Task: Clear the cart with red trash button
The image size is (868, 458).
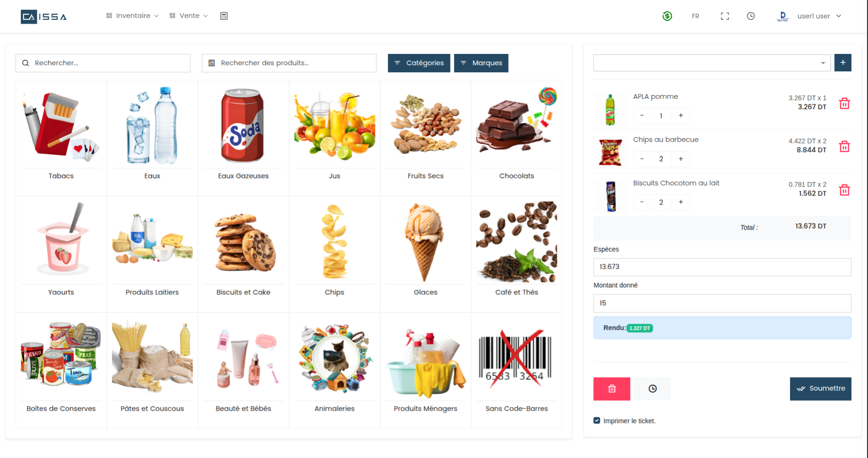Action: coord(612,389)
